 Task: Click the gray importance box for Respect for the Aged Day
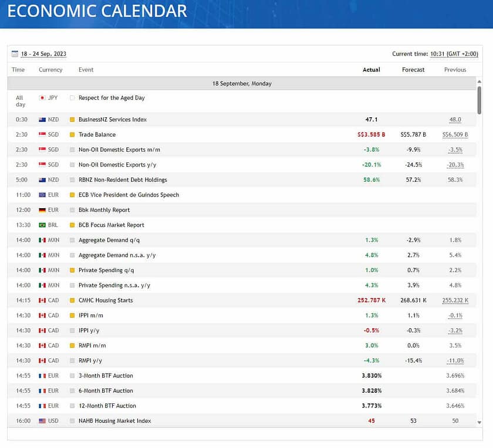click(x=72, y=98)
